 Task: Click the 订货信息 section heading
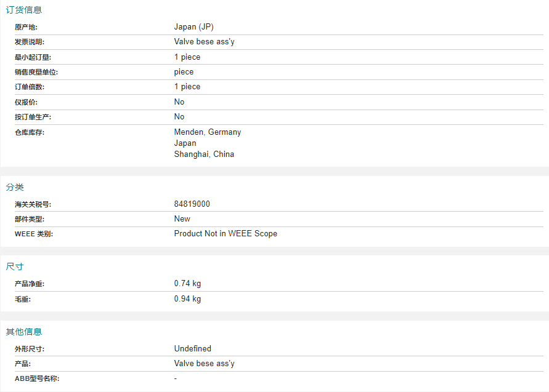(24, 10)
